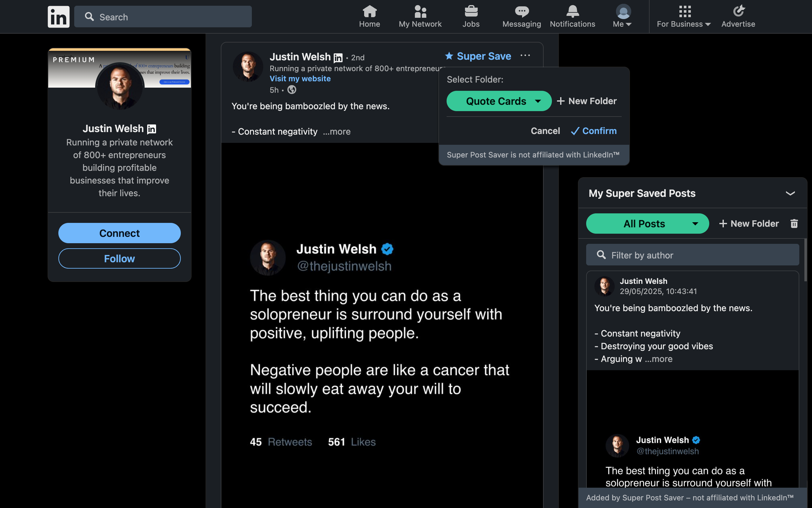Expand saved post text with ...more

point(658,359)
